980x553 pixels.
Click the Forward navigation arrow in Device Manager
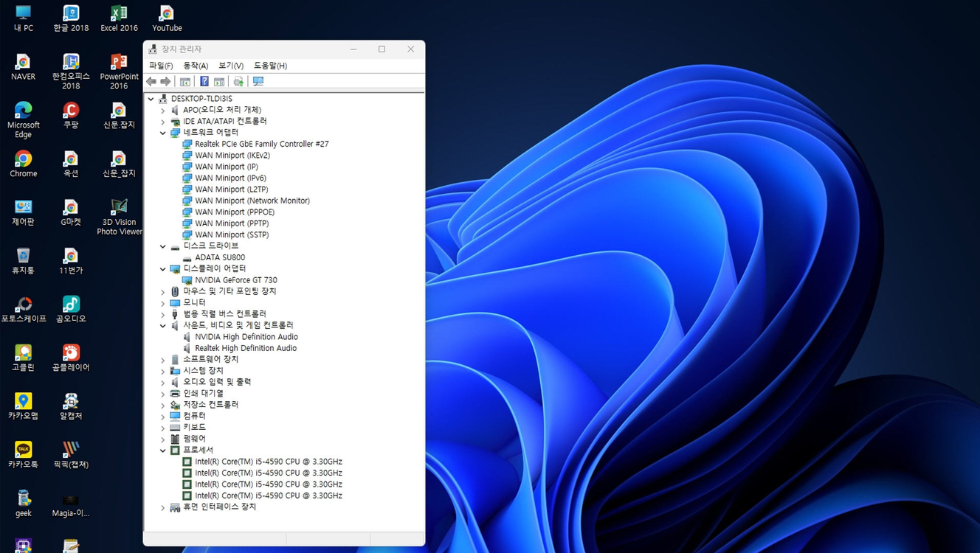(x=164, y=81)
